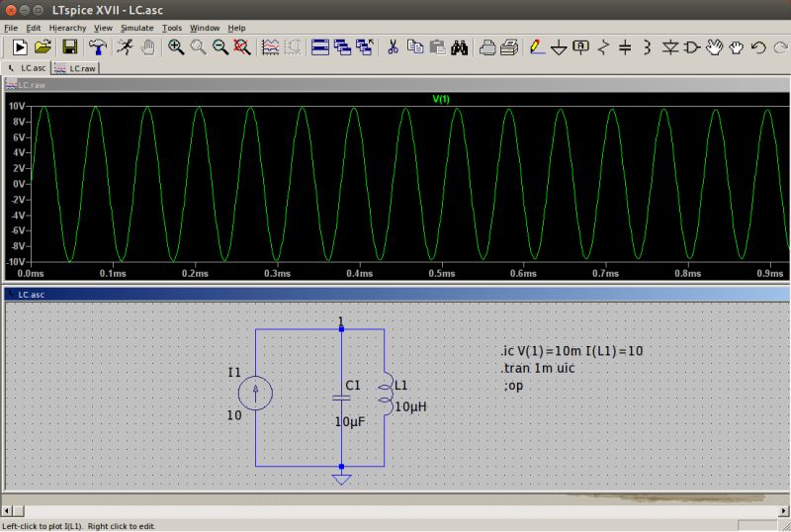Viewport: 791px width, 532px height.
Task: Click the Print icon
Action: (509, 47)
